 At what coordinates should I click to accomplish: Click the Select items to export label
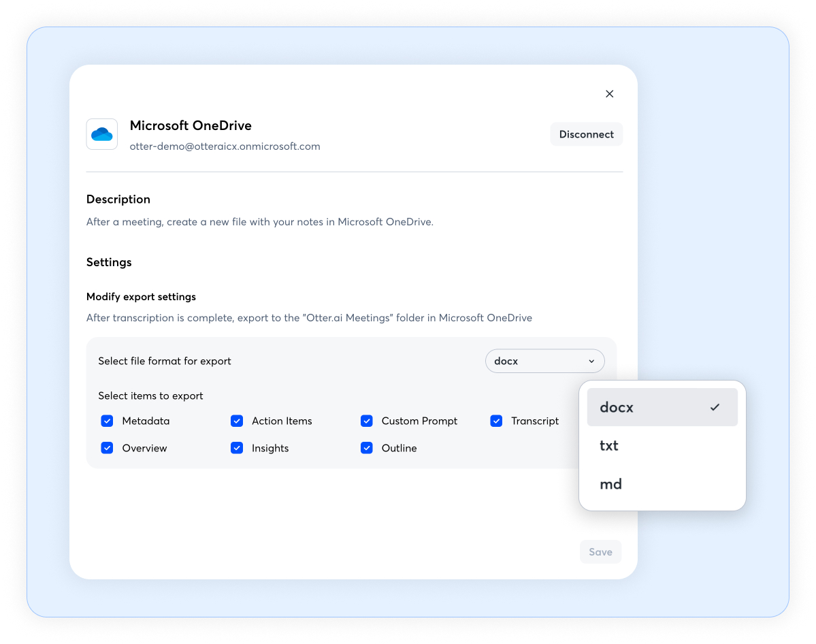pyautogui.click(x=150, y=396)
